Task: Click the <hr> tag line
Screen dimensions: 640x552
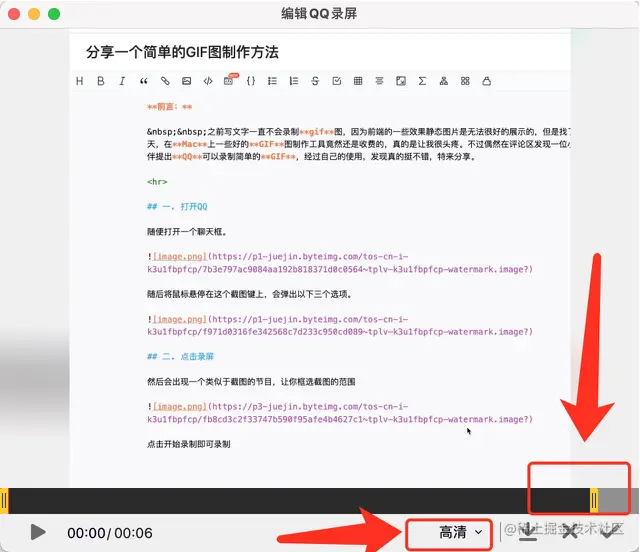Action: (x=157, y=182)
